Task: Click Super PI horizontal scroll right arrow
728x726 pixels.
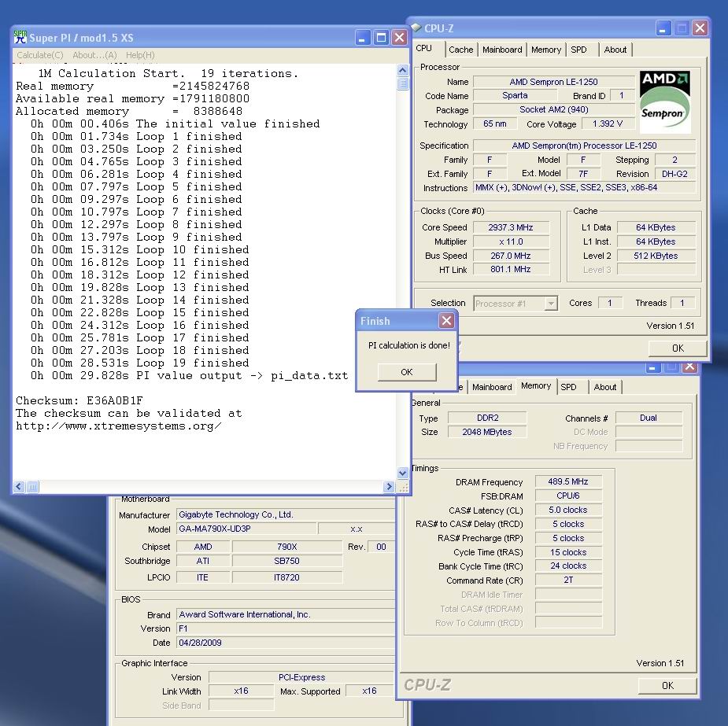Action: pyautogui.click(x=389, y=487)
